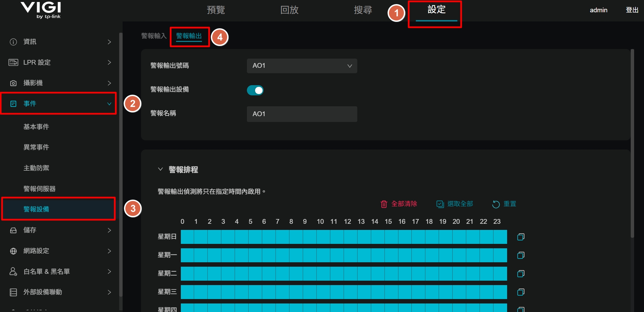Image resolution: width=644 pixels, height=312 pixels.
Task: Switch to the 警報輸入 tab
Action: 154,36
